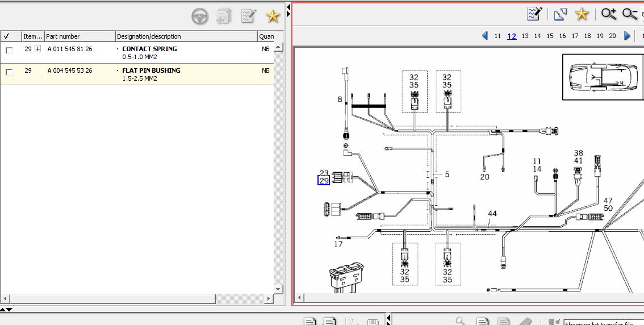Go to next diagram pages with right arrow
Viewport: 644px width, 325px height.
627,36
